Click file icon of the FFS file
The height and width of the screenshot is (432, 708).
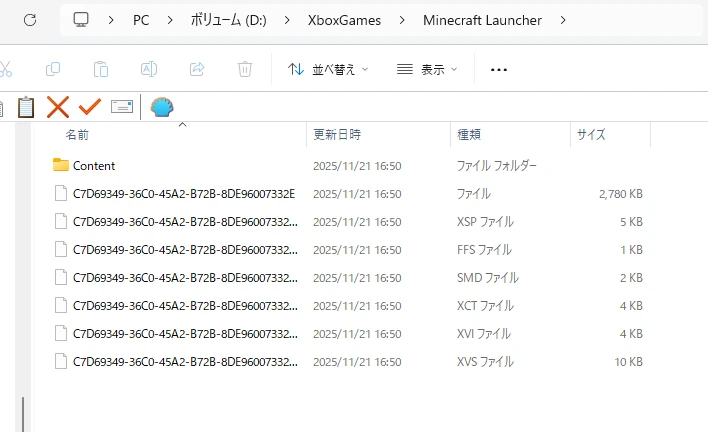[61, 249]
